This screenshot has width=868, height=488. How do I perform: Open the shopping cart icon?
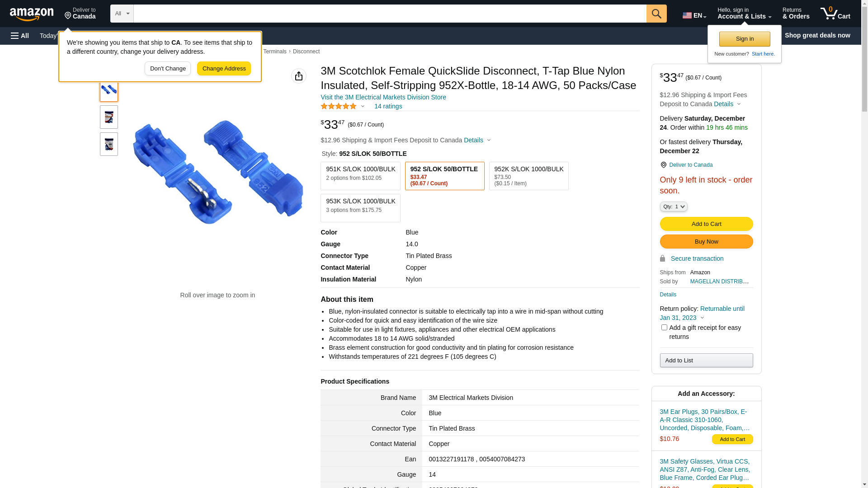[x=835, y=14]
